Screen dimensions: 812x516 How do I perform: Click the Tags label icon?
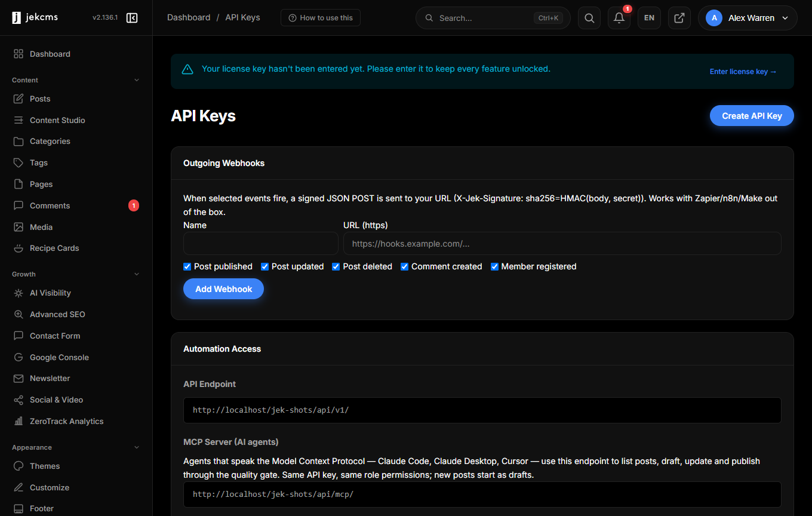(x=19, y=162)
